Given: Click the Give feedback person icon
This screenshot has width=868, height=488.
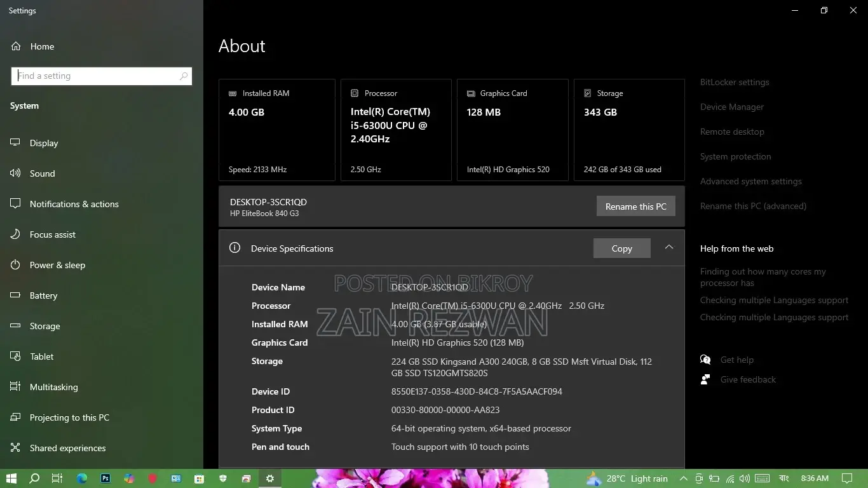Looking at the screenshot, I should coord(705,379).
